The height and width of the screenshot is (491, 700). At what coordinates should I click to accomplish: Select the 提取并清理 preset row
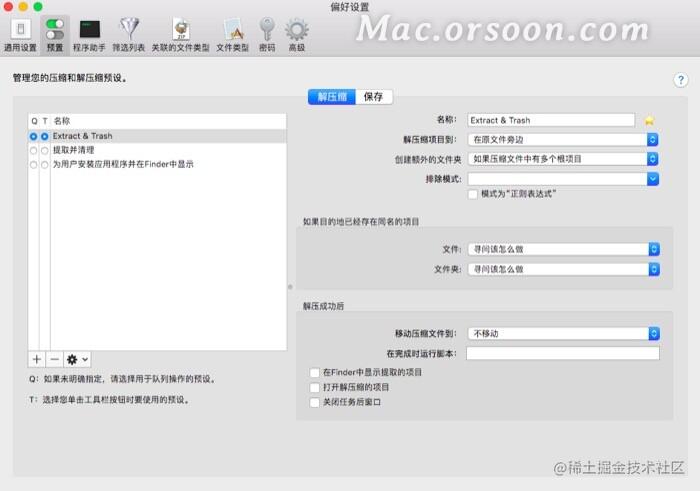(x=157, y=150)
